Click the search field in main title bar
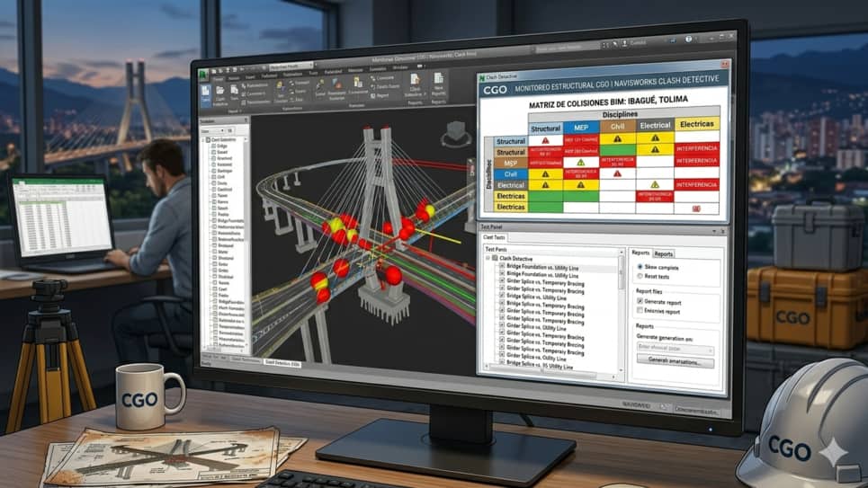 pyautogui.click(x=567, y=49)
